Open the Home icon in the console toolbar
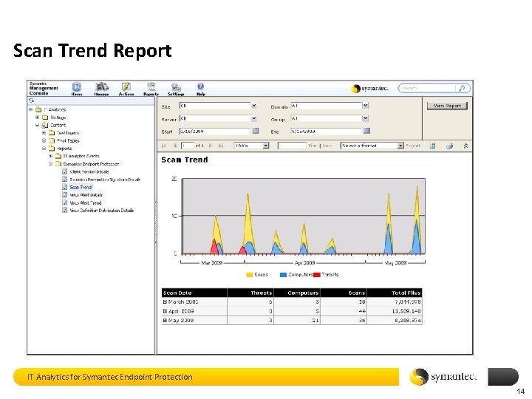 [77, 87]
